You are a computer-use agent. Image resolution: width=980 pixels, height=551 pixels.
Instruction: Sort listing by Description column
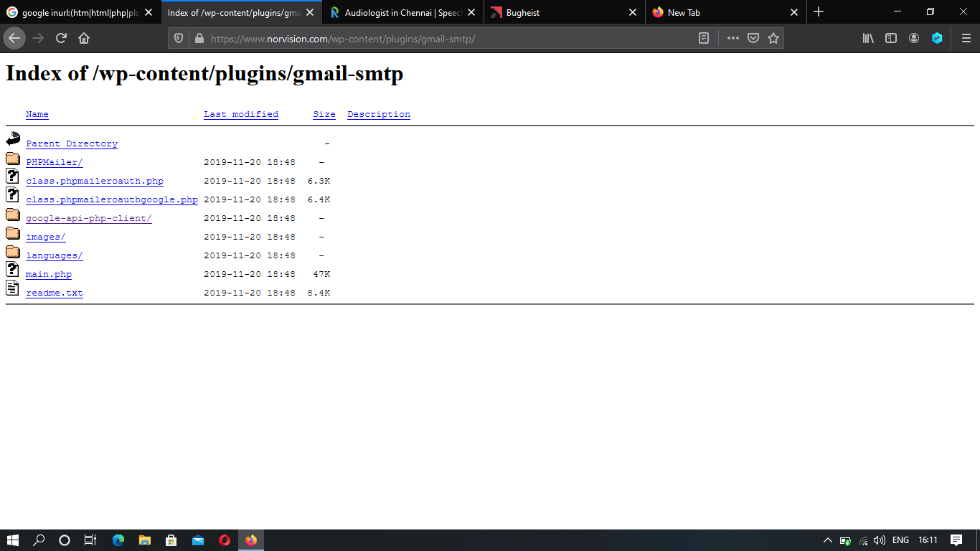[x=379, y=114]
